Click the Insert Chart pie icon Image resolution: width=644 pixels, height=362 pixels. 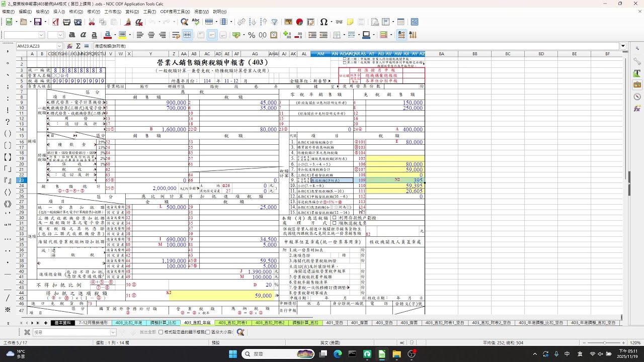[299, 22]
